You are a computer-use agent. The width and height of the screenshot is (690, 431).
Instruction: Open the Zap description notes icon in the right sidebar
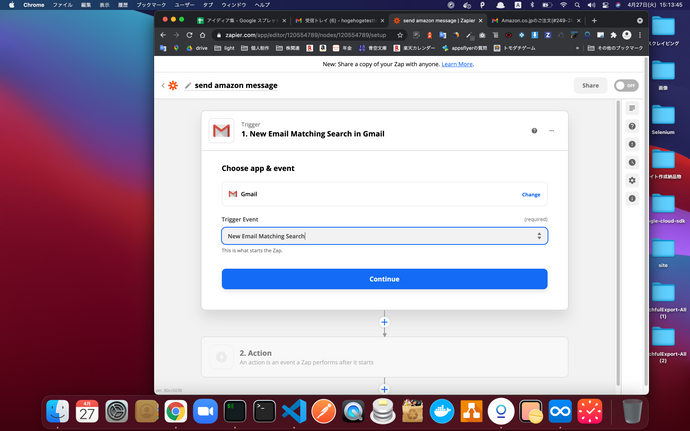coord(632,108)
